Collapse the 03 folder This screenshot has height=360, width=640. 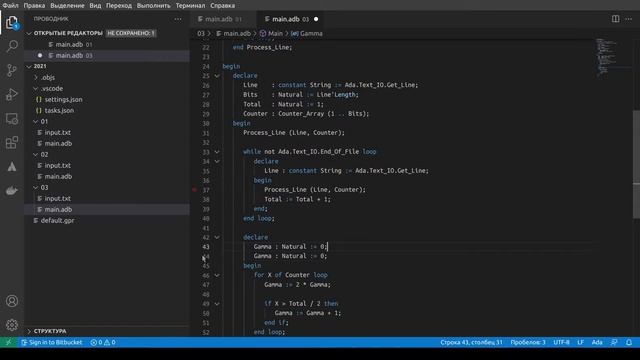[x=36, y=187]
